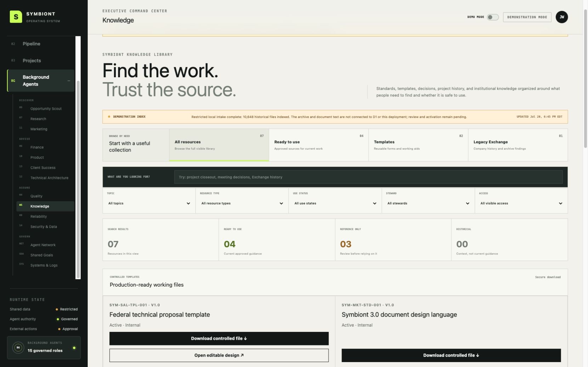The height and width of the screenshot is (367, 588).
Task: Click the knowledge search input field
Action: tap(368, 177)
